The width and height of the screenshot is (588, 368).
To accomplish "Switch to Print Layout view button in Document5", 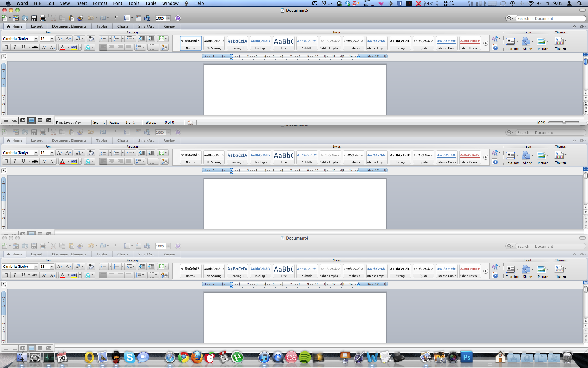I will (x=31, y=120).
